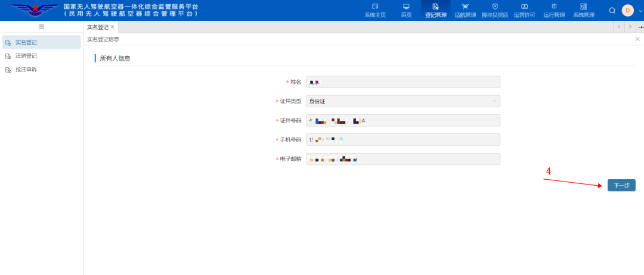Open 系统管理 section
This screenshot has height=275, width=644.
(x=583, y=10)
